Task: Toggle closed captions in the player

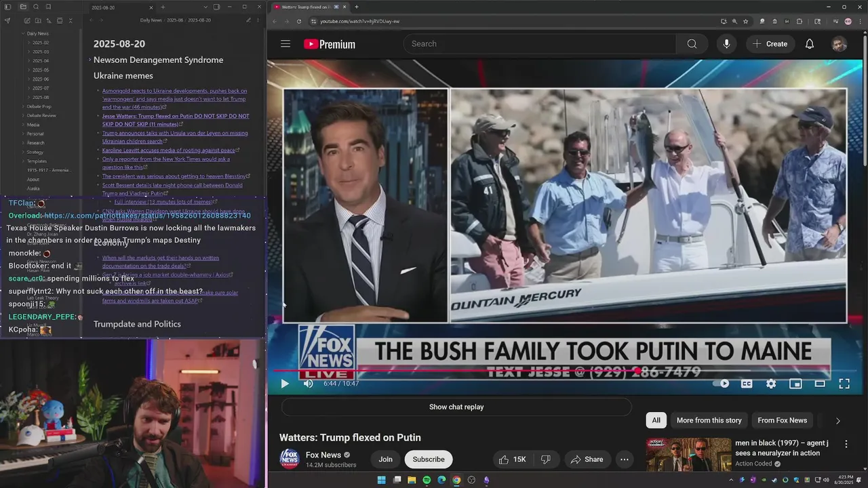Action: tap(747, 384)
